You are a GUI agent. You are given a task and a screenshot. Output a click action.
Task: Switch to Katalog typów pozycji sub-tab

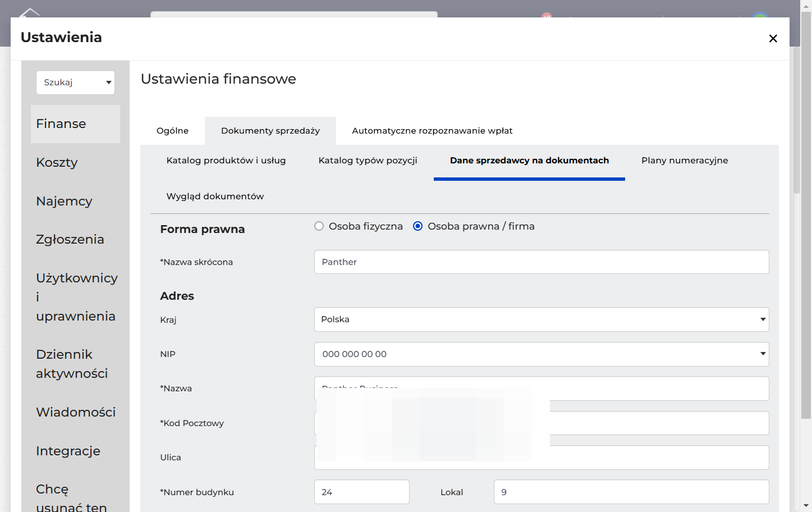(x=368, y=161)
